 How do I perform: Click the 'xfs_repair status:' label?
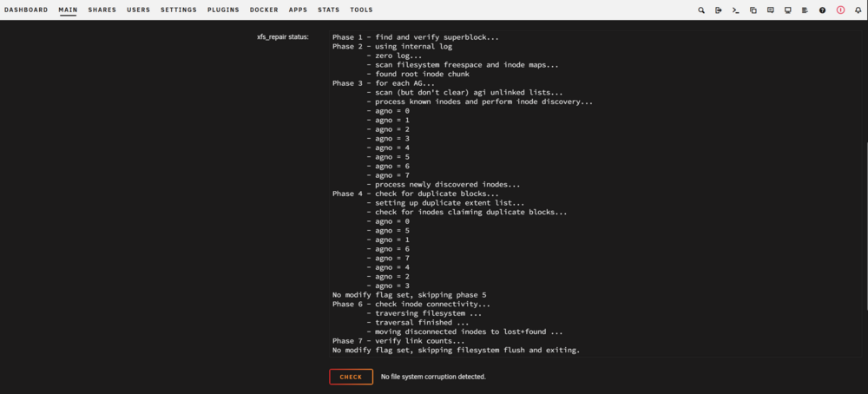pos(283,37)
